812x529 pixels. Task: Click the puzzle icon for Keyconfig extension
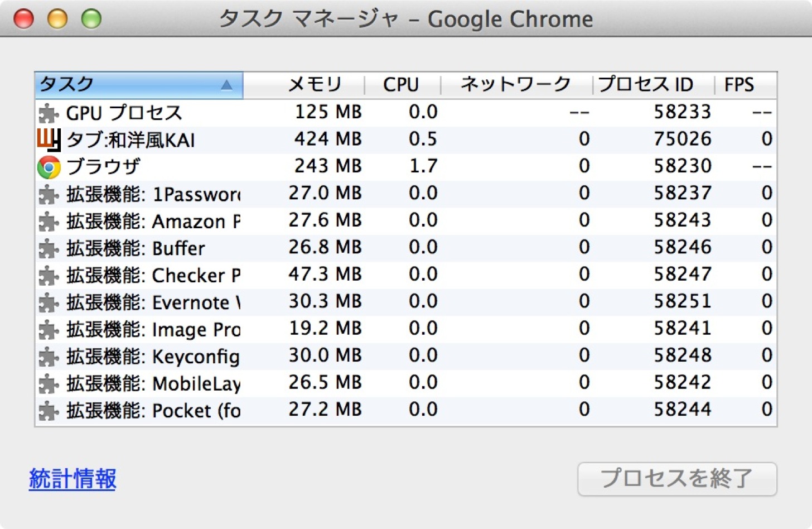tap(49, 357)
